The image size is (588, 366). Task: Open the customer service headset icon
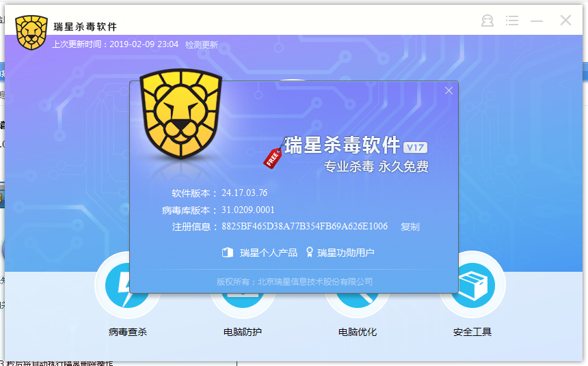[487, 20]
